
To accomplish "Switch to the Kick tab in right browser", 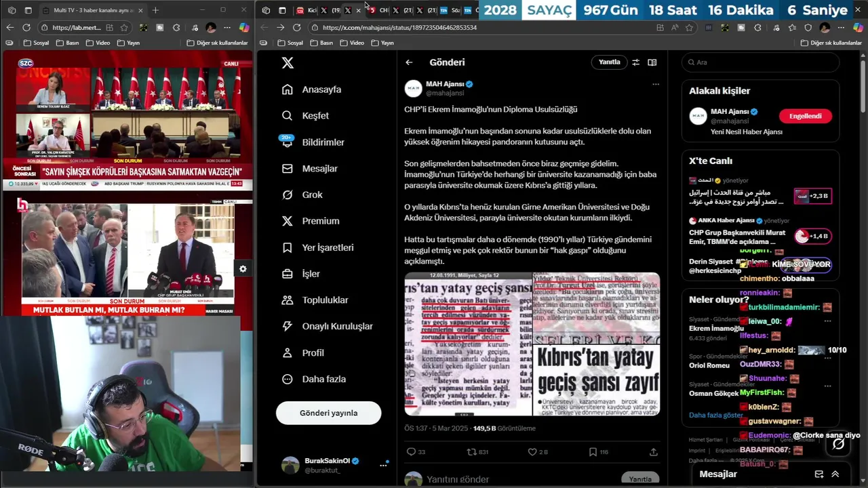I will (x=307, y=10).
